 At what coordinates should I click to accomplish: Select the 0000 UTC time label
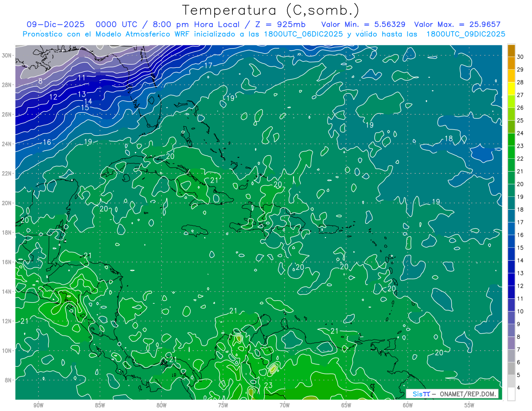[116, 25]
